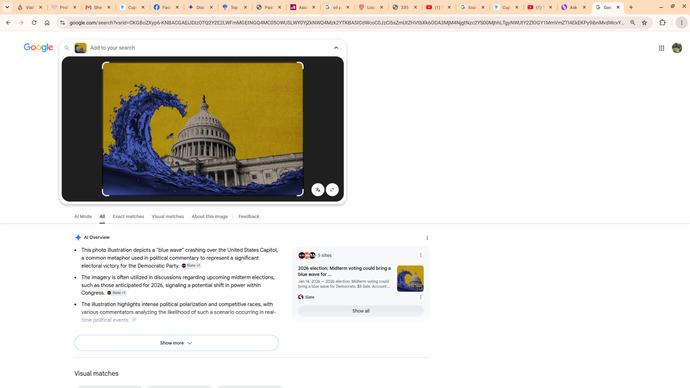Collapse the image search panel chevron
This screenshot has width=690, height=388.
(x=336, y=48)
